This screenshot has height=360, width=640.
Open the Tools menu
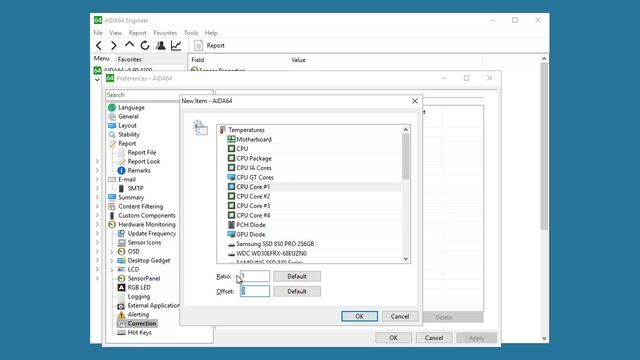[x=191, y=33]
